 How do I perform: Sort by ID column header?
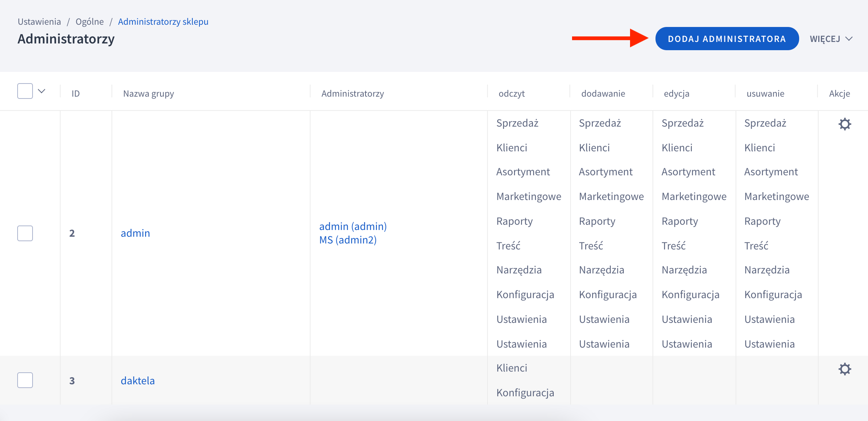[76, 94]
